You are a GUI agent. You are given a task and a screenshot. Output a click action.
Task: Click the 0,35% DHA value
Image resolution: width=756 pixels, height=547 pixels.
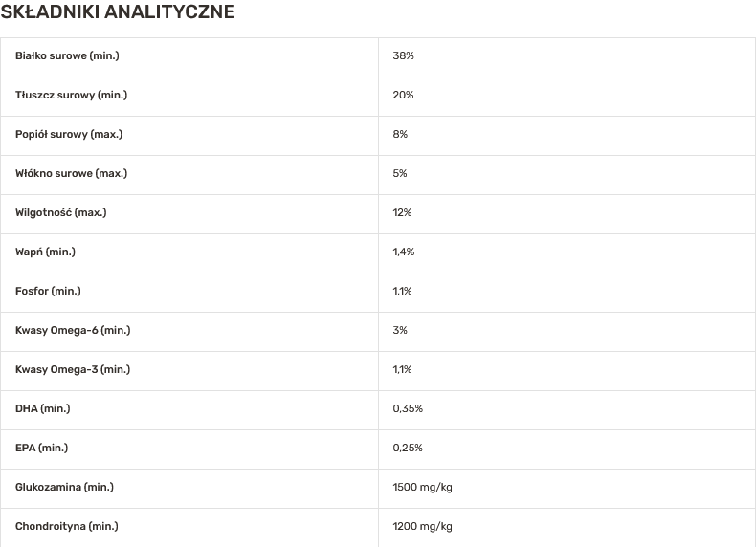point(408,409)
